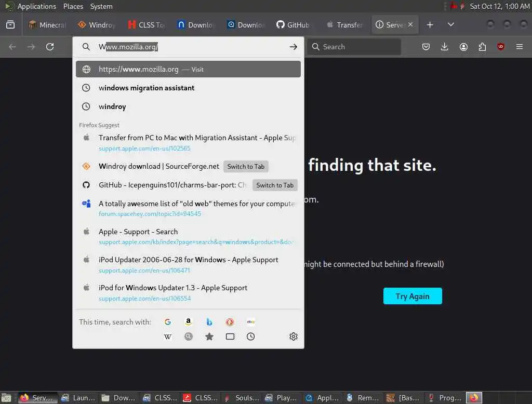Open a new tab with plus

(x=430, y=25)
